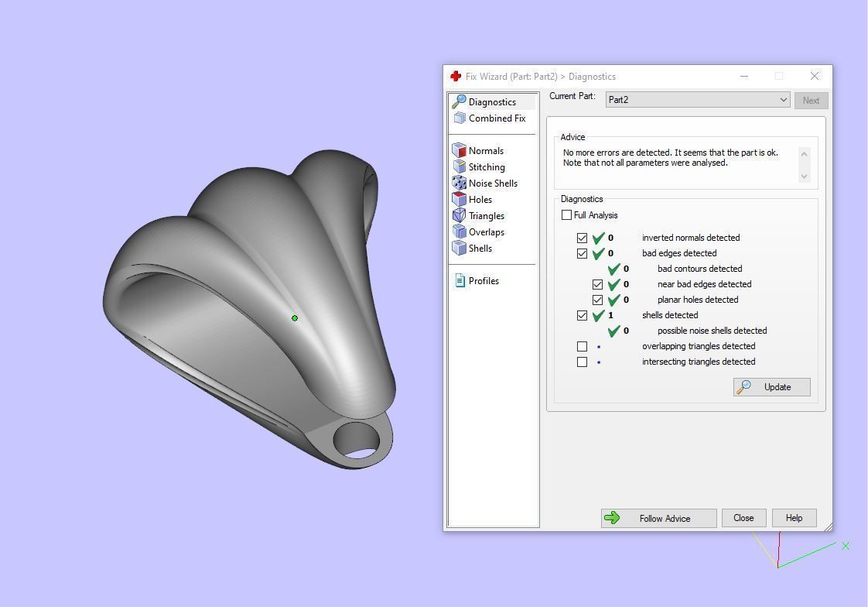The width and height of the screenshot is (868, 607).
Task: Click the inverted normals green checkmark
Action: [599, 238]
